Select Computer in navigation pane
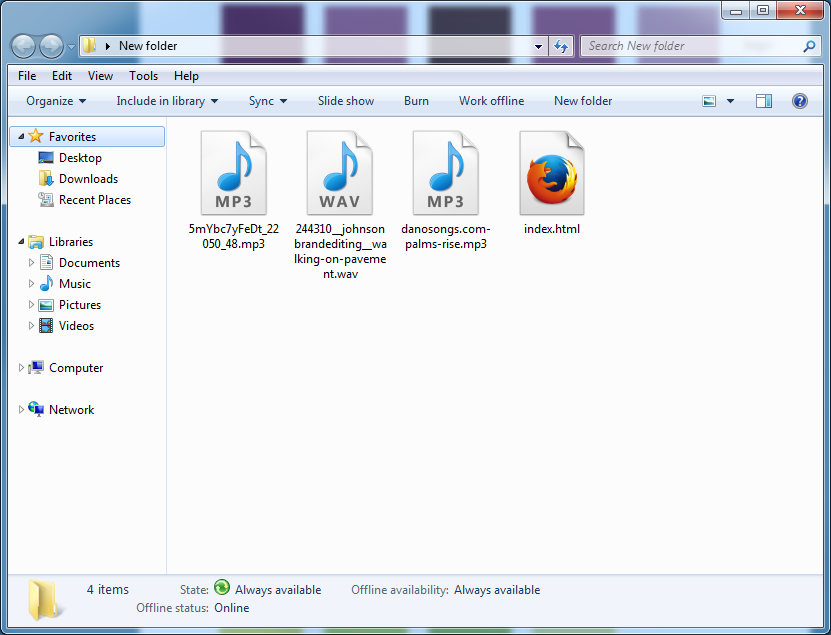831x635 pixels. click(76, 368)
